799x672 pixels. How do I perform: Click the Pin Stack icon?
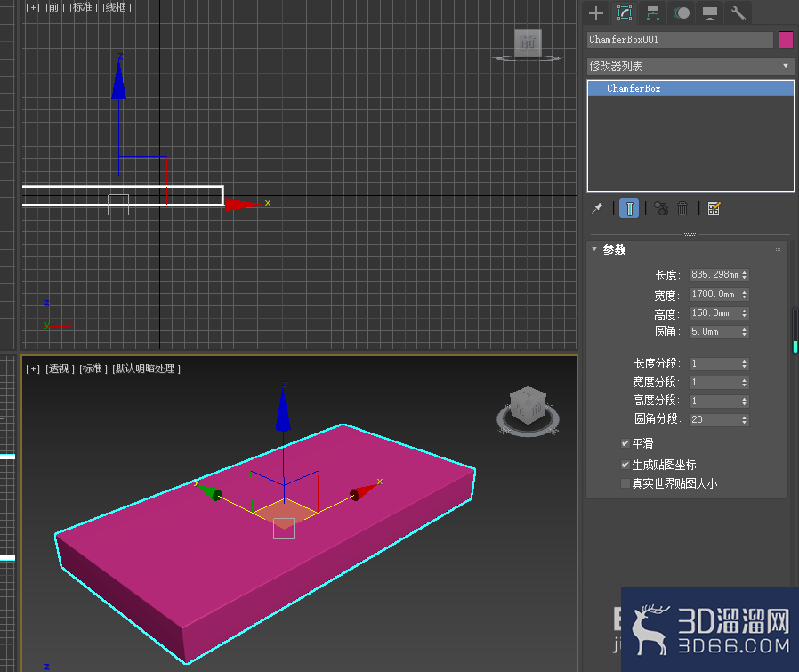[x=597, y=208]
